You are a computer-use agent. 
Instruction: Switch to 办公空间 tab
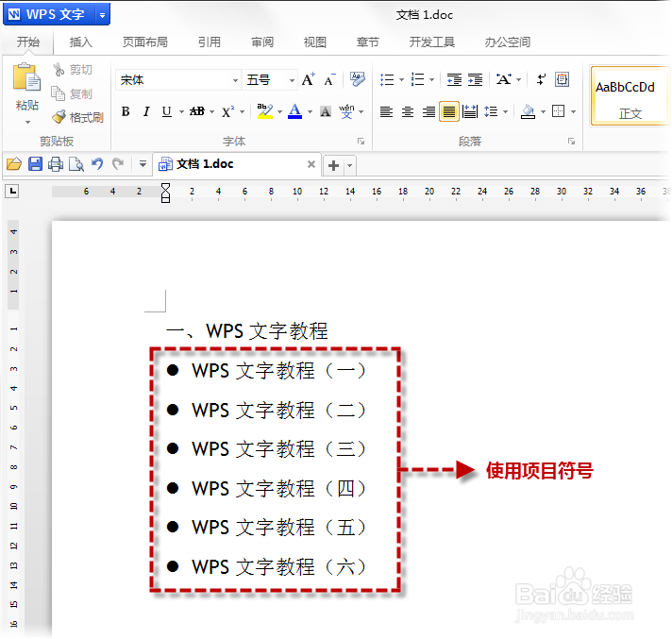click(508, 42)
